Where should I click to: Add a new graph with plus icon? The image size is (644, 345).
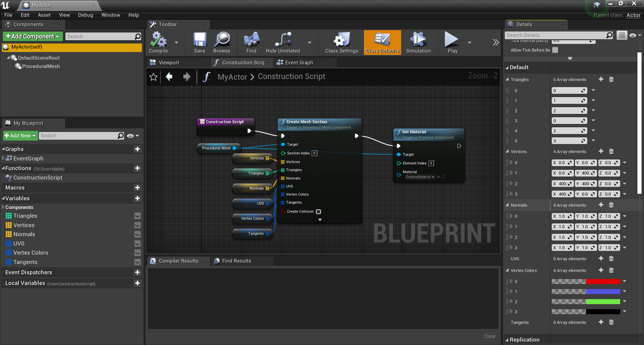[137, 149]
